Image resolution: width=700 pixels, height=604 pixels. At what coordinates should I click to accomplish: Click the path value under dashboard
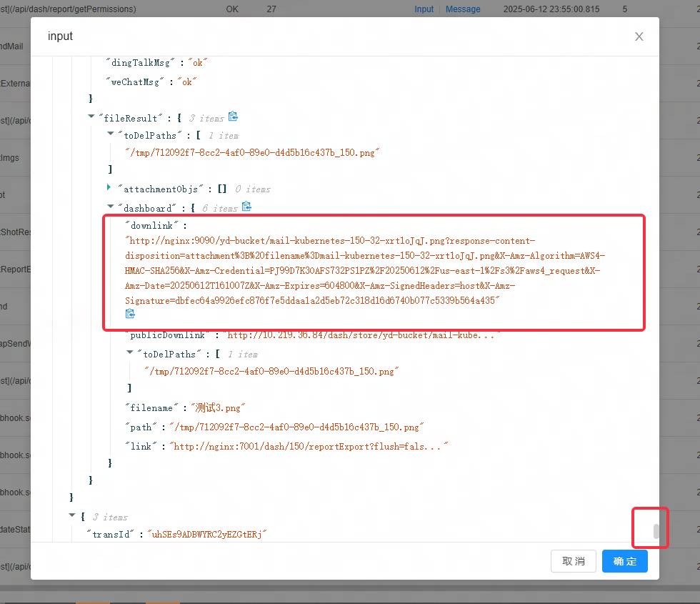click(x=297, y=427)
